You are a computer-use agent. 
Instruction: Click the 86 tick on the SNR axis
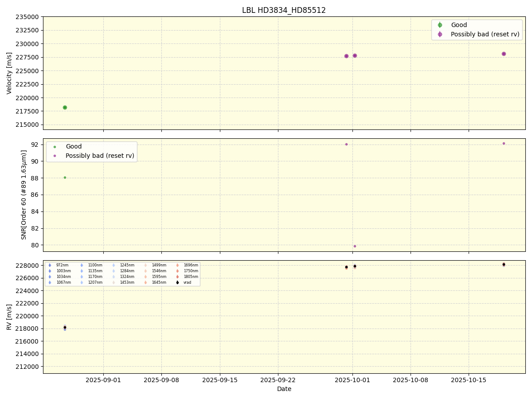[35, 195]
